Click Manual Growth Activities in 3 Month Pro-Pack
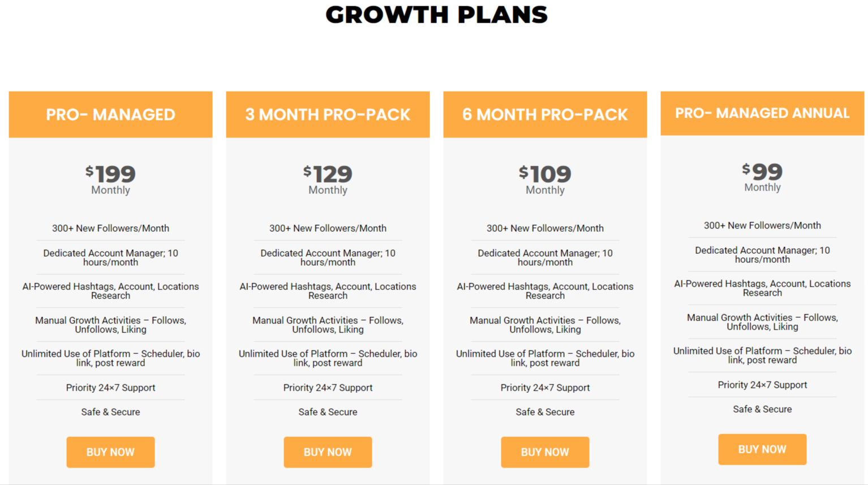Image resolution: width=868 pixels, height=485 pixels. coord(328,325)
